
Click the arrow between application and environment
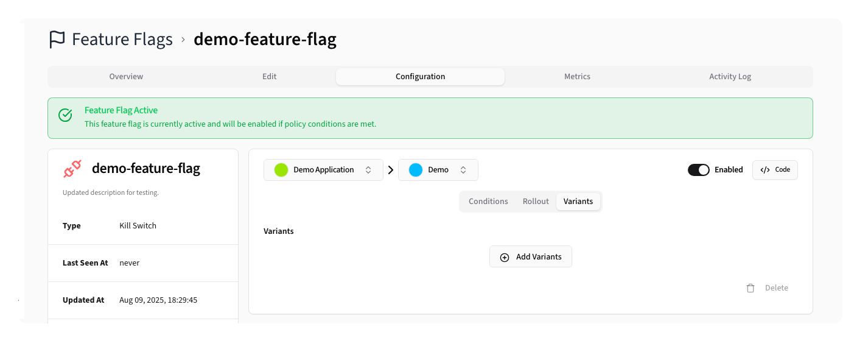391,170
